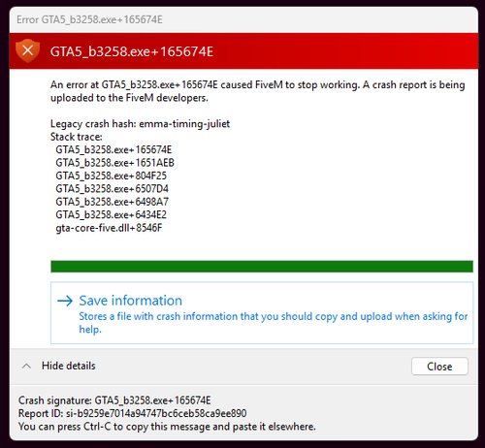This screenshot has height=448, width=485.
Task: Click 'Legacy crash hash: emma-timing-juliet' line
Action: coord(140,124)
